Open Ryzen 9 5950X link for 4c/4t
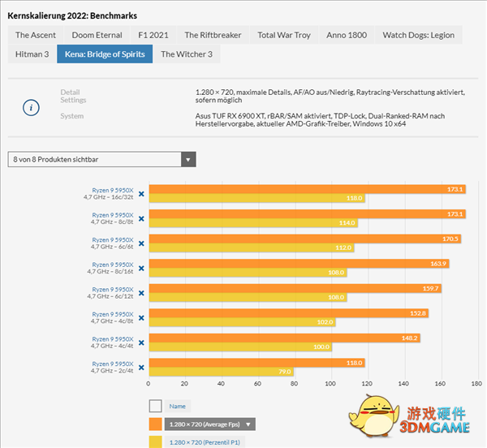The width and height of the screenshot is (487, 448). pos(113,339)
